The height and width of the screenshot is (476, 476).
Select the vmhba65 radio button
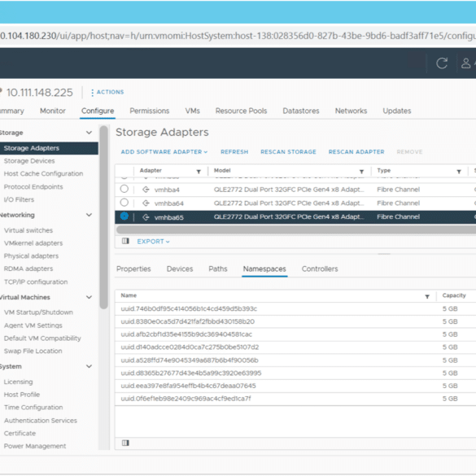click(x=124, y=216)
